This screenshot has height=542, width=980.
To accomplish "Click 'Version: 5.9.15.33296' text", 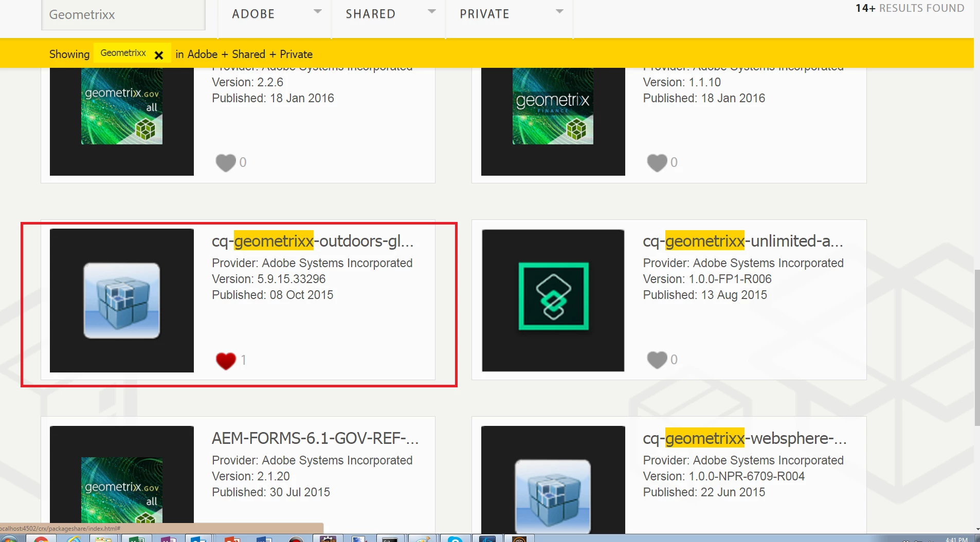I will pyautogui.click(x=269, y=279).
